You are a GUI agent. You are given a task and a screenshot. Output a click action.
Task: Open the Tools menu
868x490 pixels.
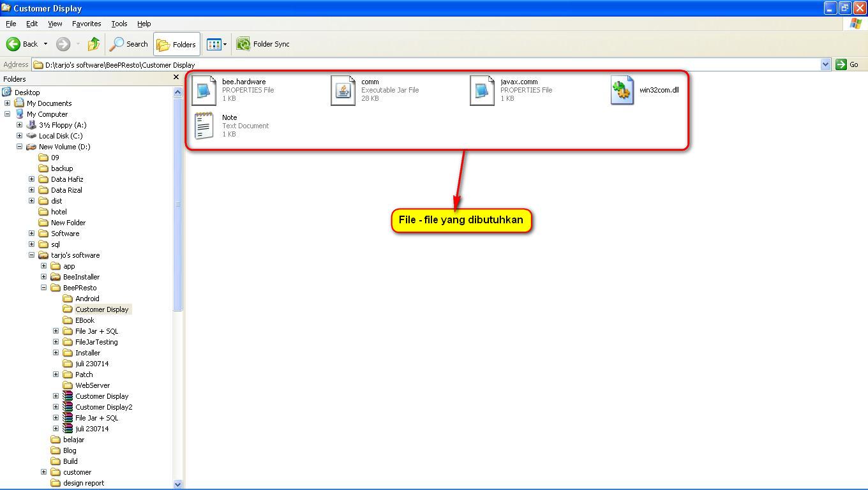coord(119,24)
